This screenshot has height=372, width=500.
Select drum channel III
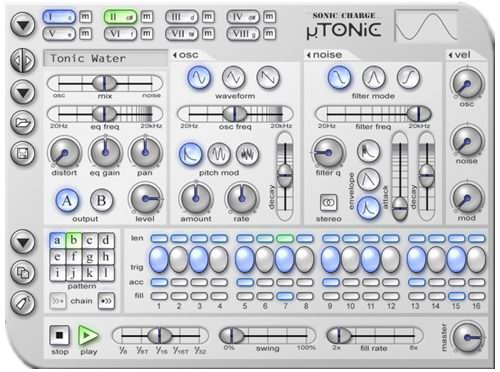pyautogui.click(x=182, y=17)
